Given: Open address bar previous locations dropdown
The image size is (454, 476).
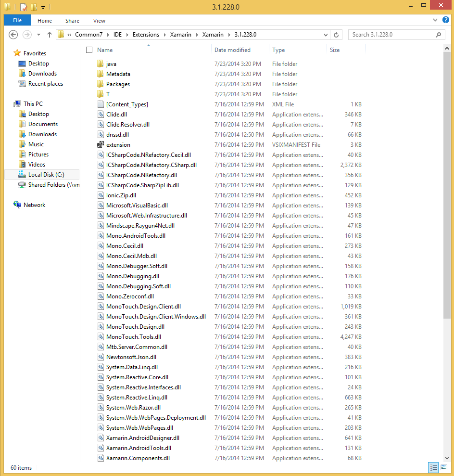Looking at the screenshot, I should coord(326,35).
